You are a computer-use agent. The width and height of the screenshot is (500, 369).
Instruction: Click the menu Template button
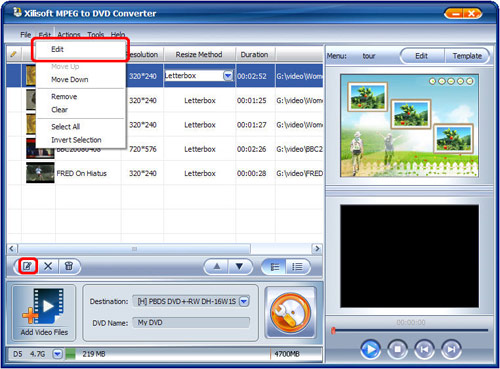click(x=467, y=56)
